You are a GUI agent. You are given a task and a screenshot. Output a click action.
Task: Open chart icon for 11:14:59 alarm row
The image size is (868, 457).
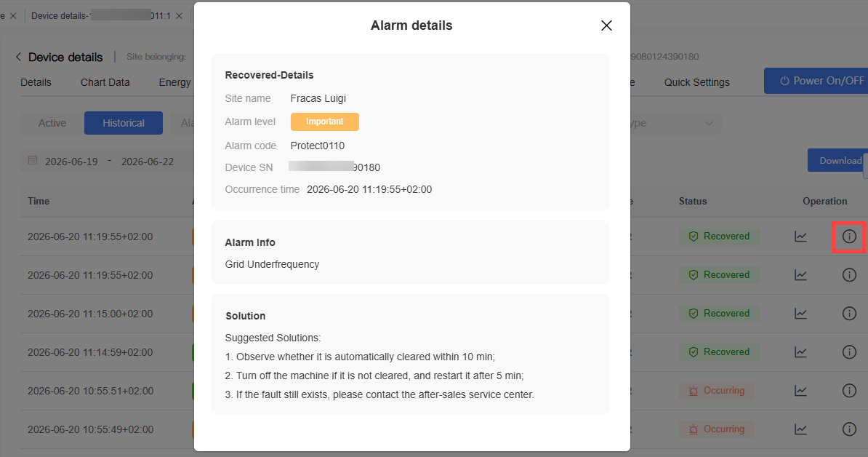pos(800,351)
